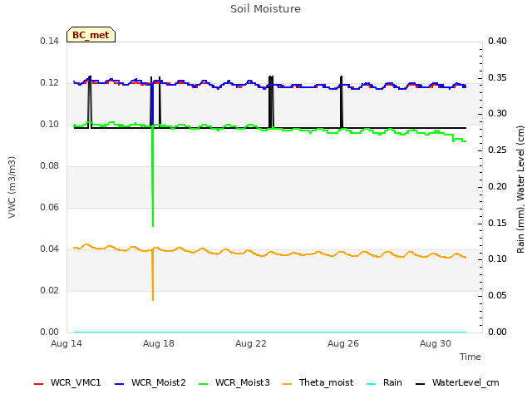
Task: Click the 0.08 left axis value
Action: (50, 166)
